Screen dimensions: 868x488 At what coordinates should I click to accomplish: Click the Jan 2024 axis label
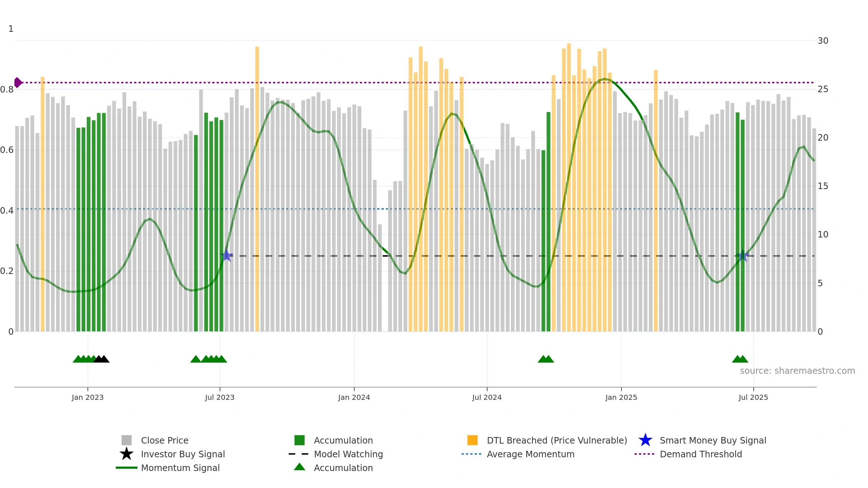click(354, 398)
